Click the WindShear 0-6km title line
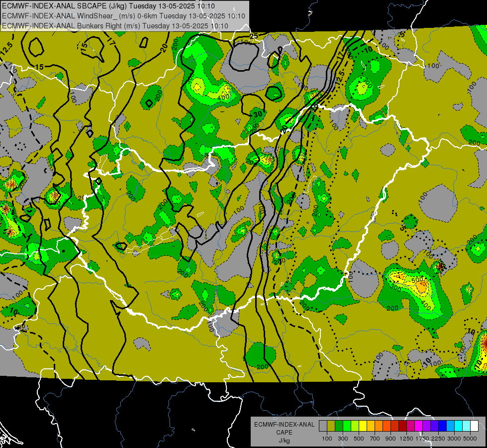The width and height of the screenshot is (487, 448). click(123, 16)
